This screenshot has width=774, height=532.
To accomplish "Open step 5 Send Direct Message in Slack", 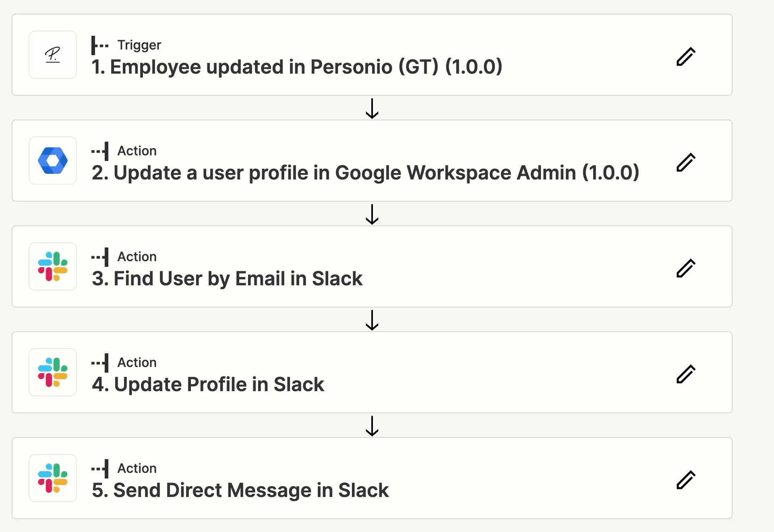I will 240,490.
